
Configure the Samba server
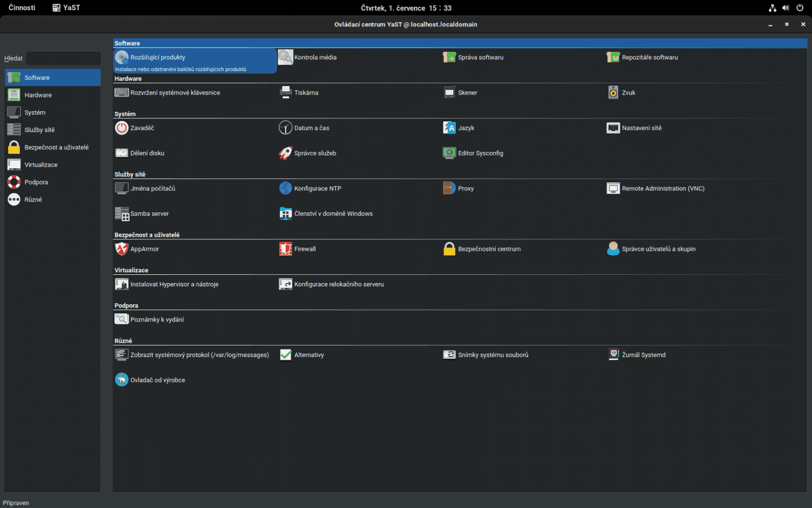[x=149, y=213]
